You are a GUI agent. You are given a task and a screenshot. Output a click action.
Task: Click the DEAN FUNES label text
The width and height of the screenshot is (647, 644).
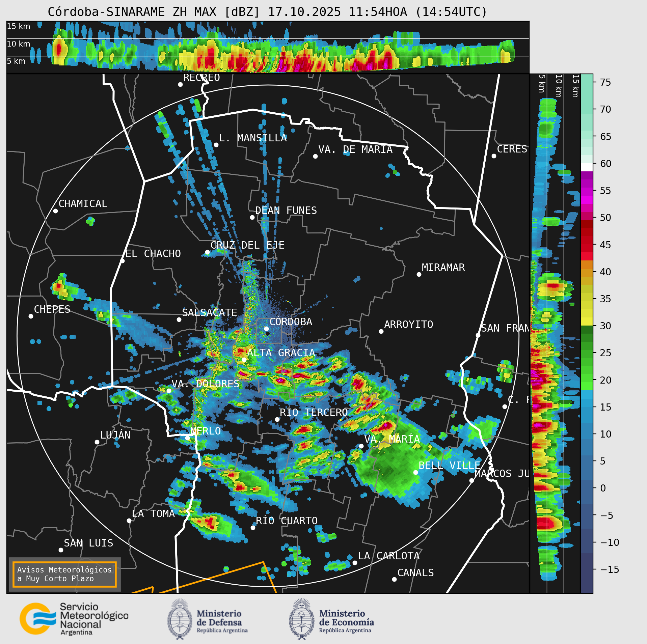(x=286, y=211)
